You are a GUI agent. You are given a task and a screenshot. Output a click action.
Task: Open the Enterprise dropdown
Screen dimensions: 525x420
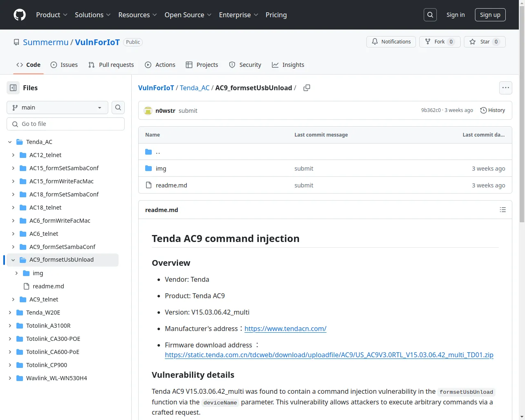(x=238, y=15)
